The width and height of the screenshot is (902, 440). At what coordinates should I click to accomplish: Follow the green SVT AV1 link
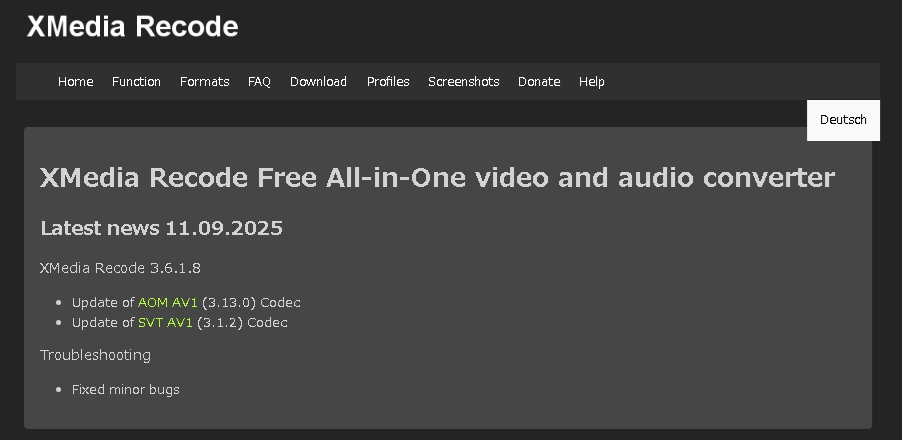[x=165, y=323]
